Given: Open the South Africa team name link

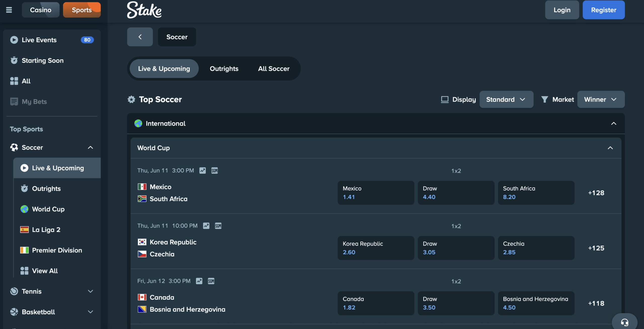Looking at the screenshot, I should click(169, 199).
